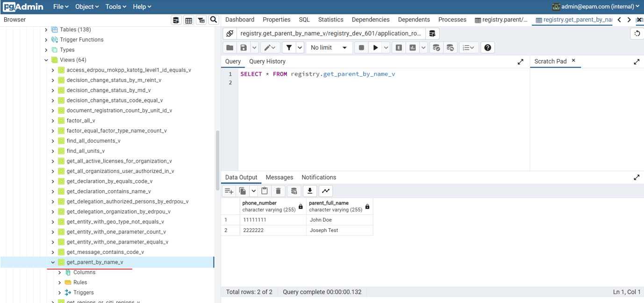Click the Commit database icon
644x303 pixels.
436,48
